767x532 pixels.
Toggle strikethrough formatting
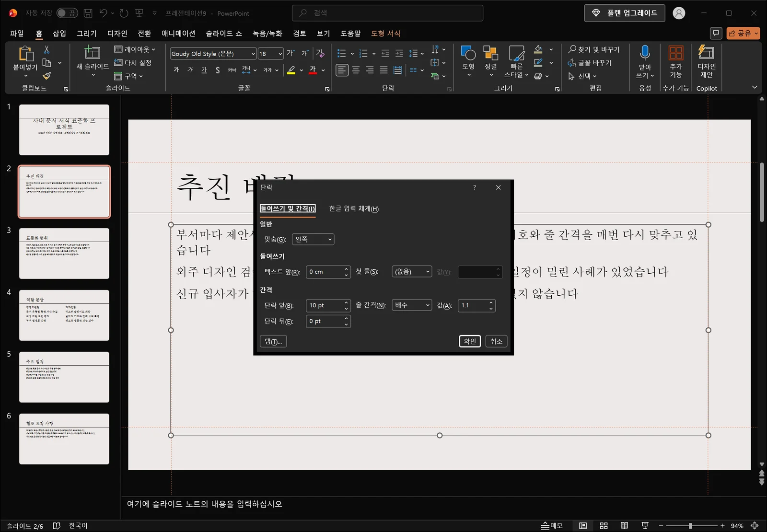tap(232, 70)
